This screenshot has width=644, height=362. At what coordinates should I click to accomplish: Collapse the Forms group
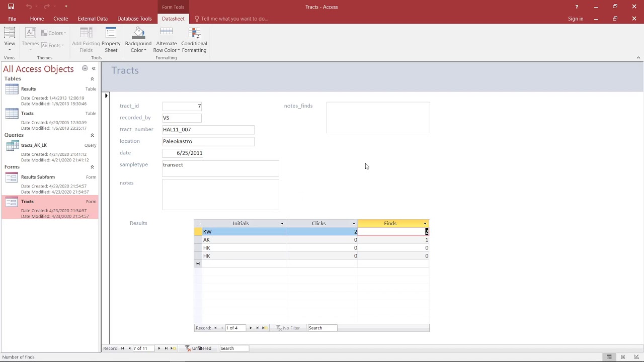92,167
